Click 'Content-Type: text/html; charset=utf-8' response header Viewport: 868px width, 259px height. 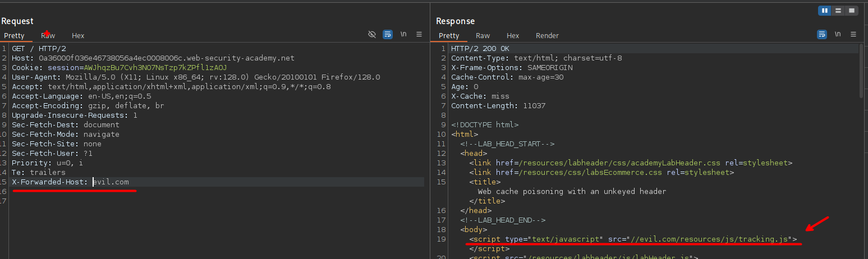536,58
